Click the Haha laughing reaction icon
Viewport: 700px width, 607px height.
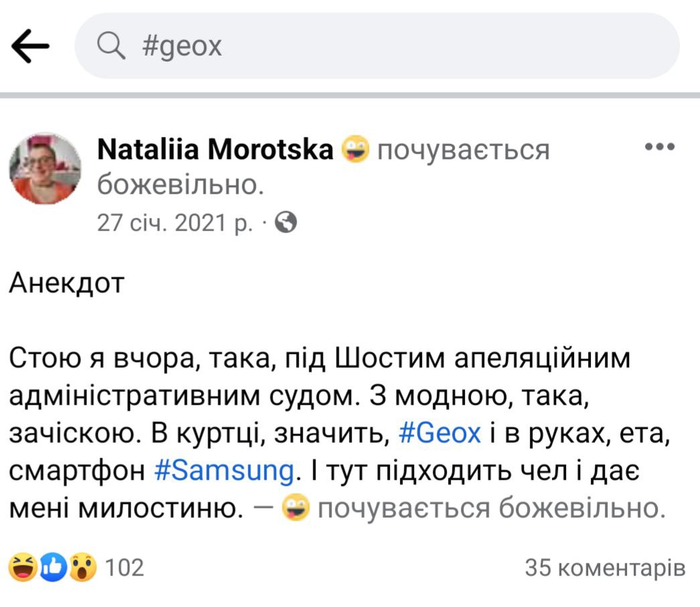point(23,568)
